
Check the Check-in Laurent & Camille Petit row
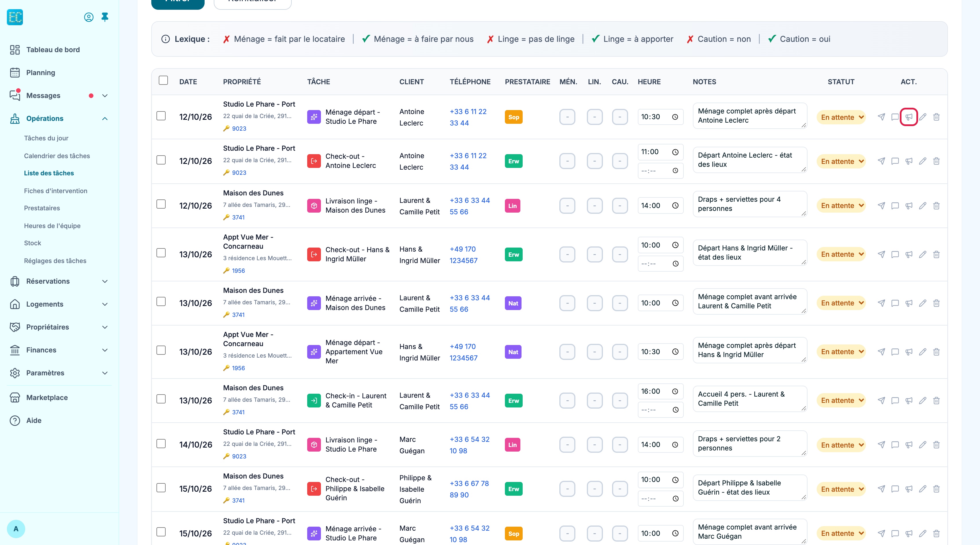(161, 399)
